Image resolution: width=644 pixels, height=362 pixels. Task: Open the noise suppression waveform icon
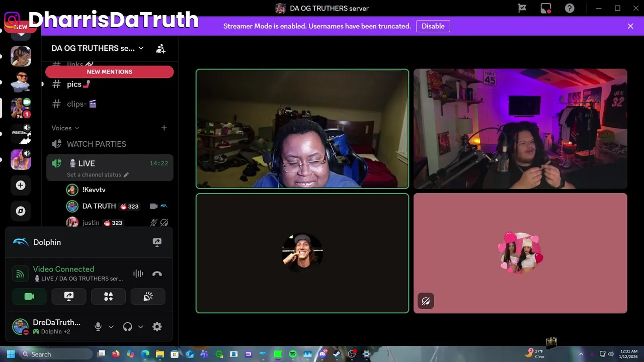(x=138, y=274)
